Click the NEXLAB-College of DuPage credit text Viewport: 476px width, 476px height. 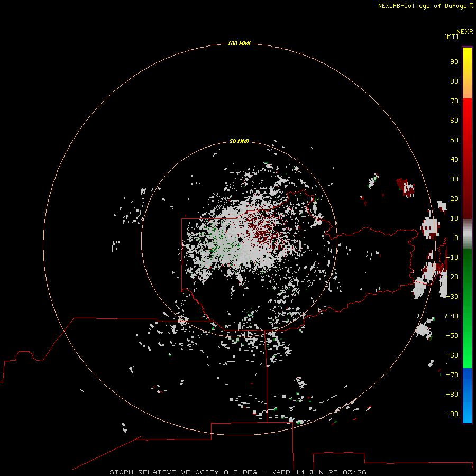(x=425, y=6)
